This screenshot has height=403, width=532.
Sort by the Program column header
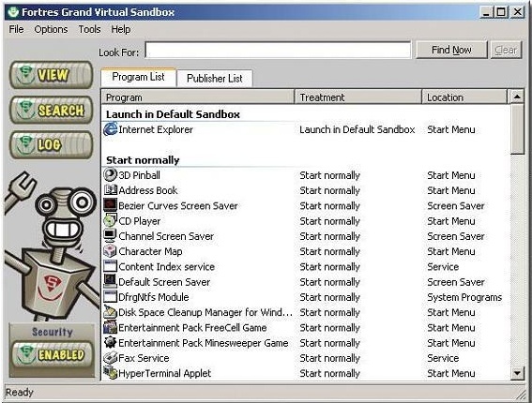pos(198,97)
